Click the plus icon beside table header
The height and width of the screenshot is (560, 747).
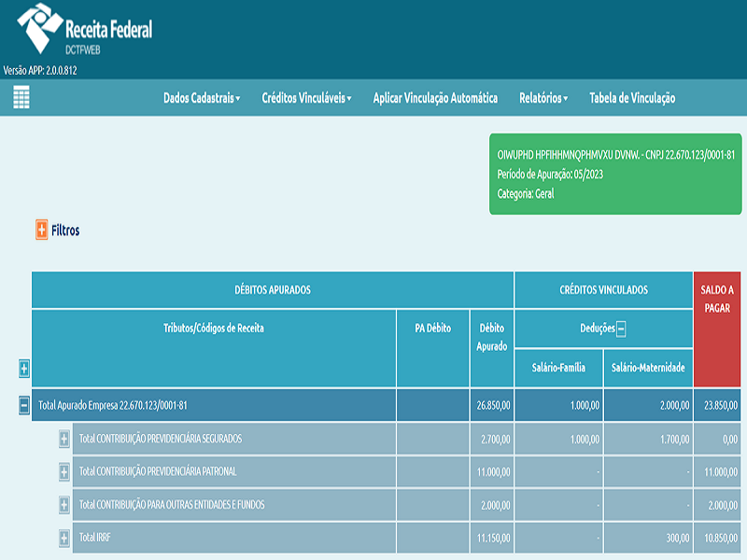(24, 369)
